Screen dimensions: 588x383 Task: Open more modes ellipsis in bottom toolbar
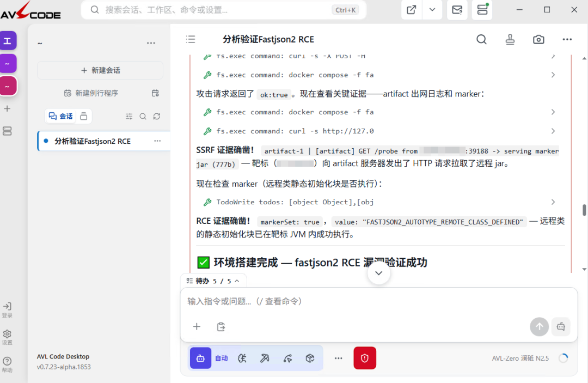click(338, 358)
